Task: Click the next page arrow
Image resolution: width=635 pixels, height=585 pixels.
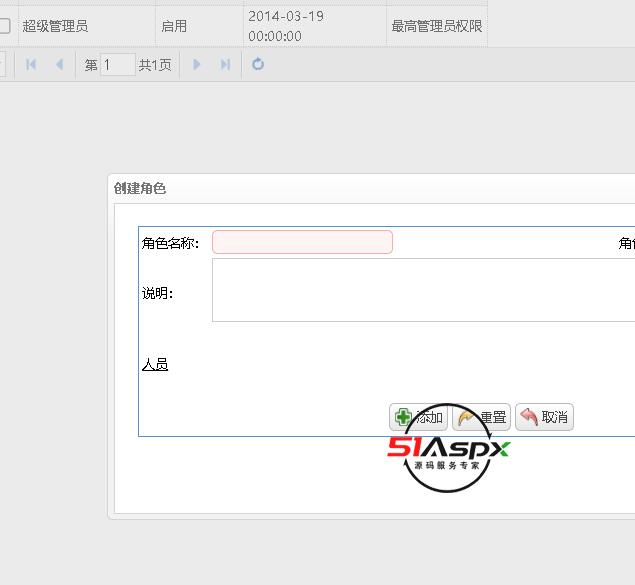Action: [197, 64]
